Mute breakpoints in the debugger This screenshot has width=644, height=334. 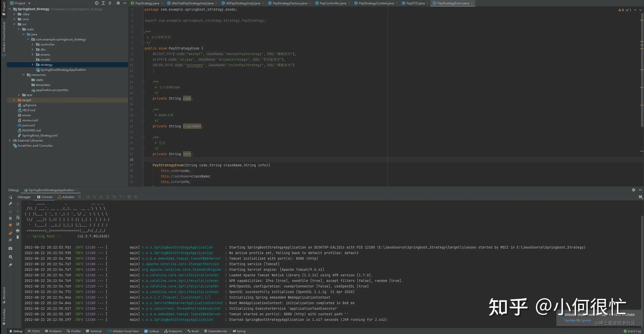coord(10,240)
